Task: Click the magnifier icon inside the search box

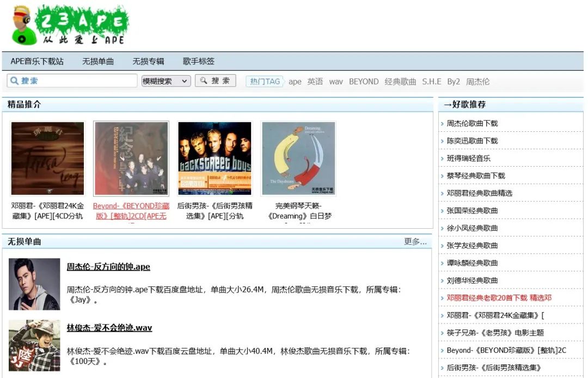Action: click(x=13, y=80)
